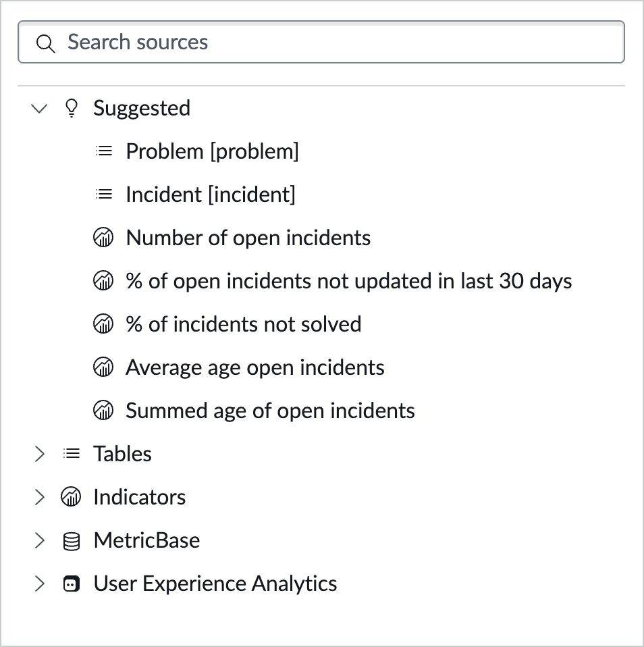Click the magnifying glass search icon
Image resolution: width=644 pixels, height=647 pixels.
pos(45,43)
